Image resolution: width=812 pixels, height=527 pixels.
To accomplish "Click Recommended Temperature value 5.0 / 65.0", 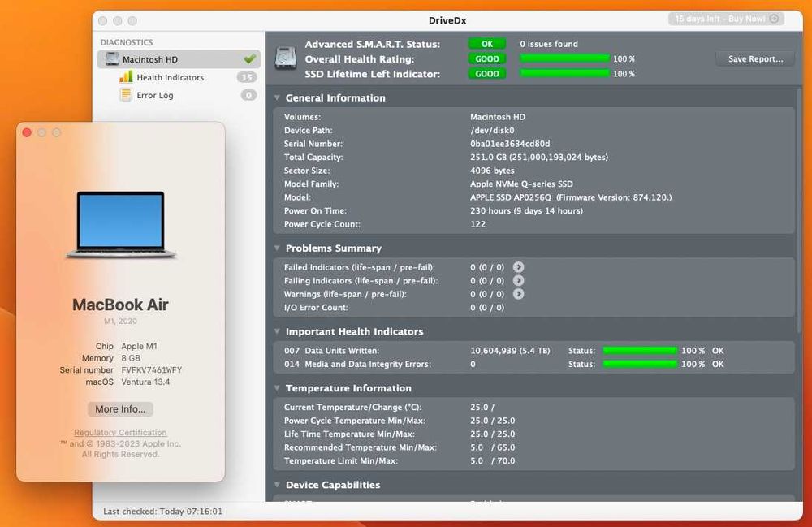I will (493, 447).
